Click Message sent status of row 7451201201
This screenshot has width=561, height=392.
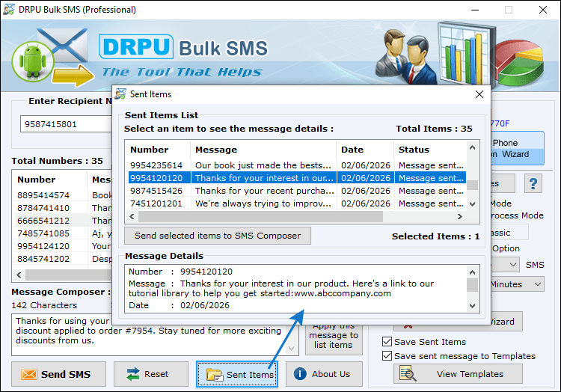click(430, 203)
